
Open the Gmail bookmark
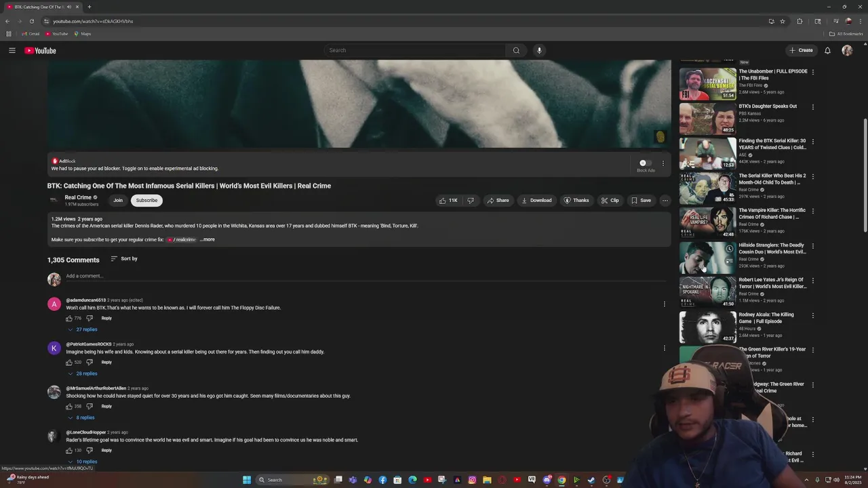(x=31, y=34)
